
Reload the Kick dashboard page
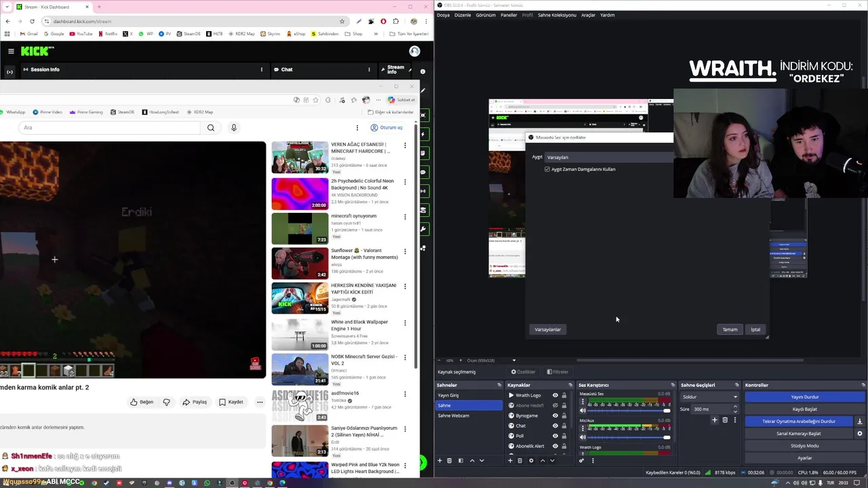32,21
